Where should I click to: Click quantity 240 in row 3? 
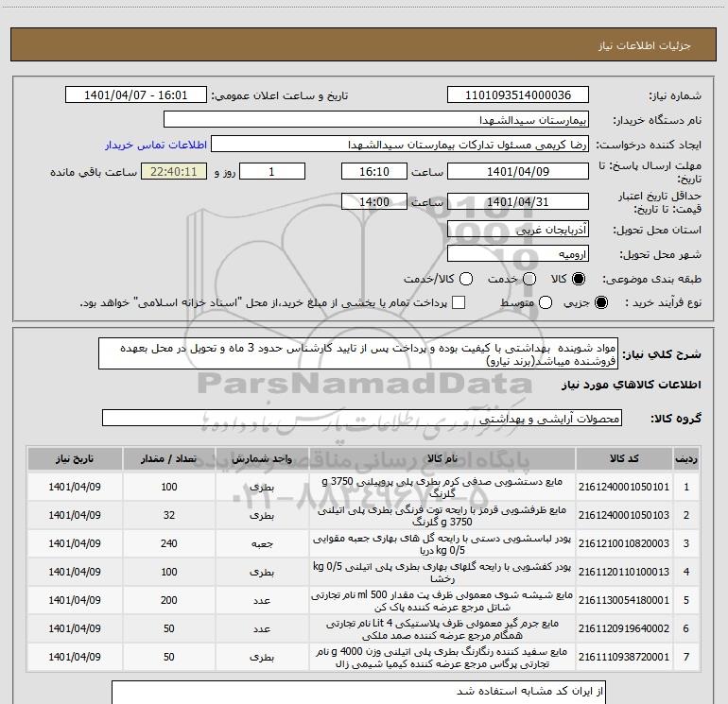click(169, 543)
